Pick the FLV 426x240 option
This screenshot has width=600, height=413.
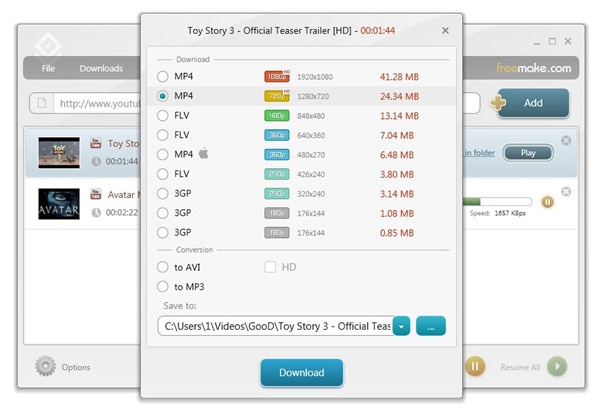coord(163,174)
